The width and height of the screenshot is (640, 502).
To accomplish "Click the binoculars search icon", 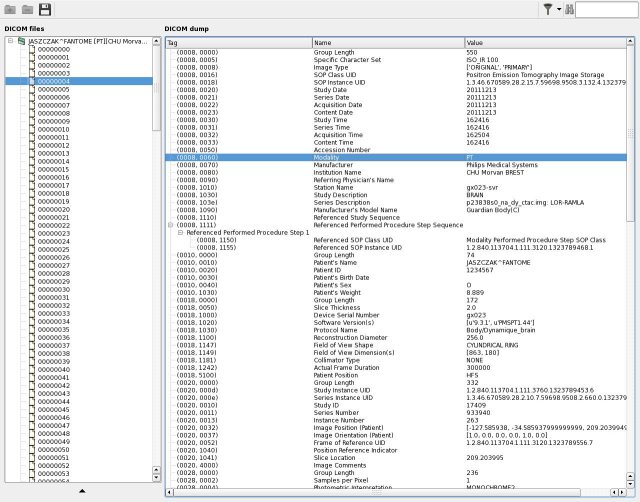I will pyautogui.click(x=568, y=10).
